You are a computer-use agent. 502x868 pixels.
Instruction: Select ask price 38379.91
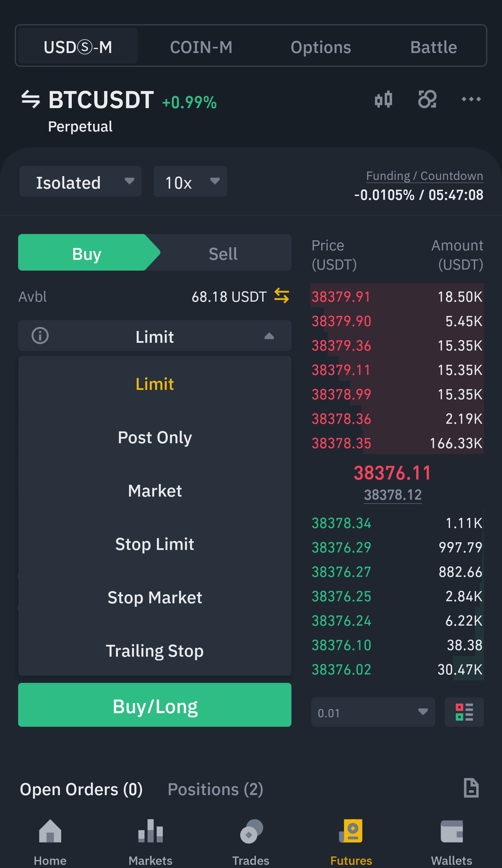pos(341,297)
